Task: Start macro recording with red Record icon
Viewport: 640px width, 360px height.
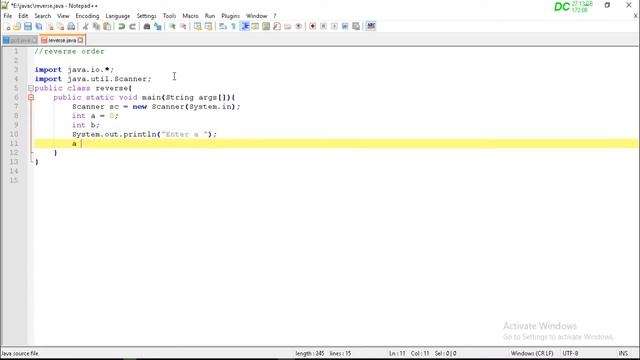Action: [313, 27]
